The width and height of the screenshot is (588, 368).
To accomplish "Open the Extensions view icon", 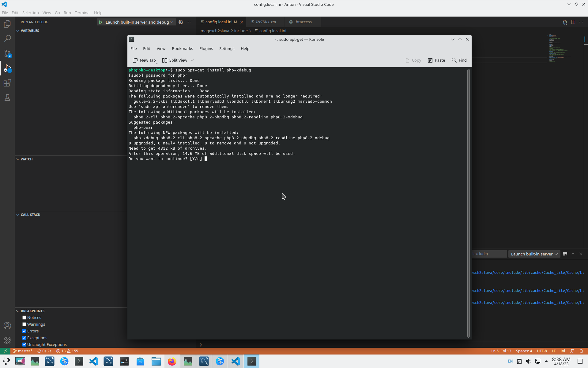I will click(7, 83).
